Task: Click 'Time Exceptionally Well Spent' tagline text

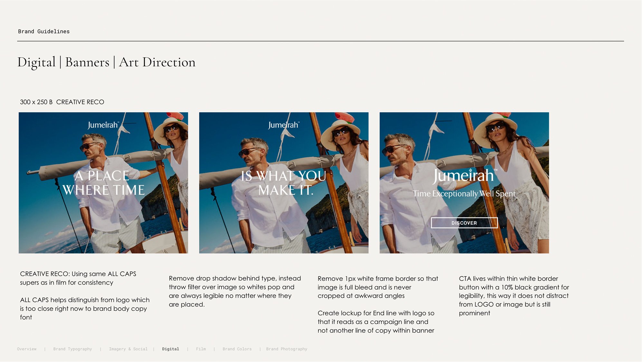Action: point(464,193)
